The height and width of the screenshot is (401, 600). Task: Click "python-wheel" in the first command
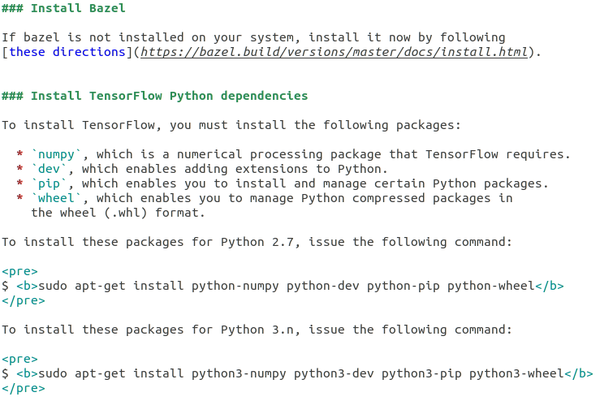490,286
